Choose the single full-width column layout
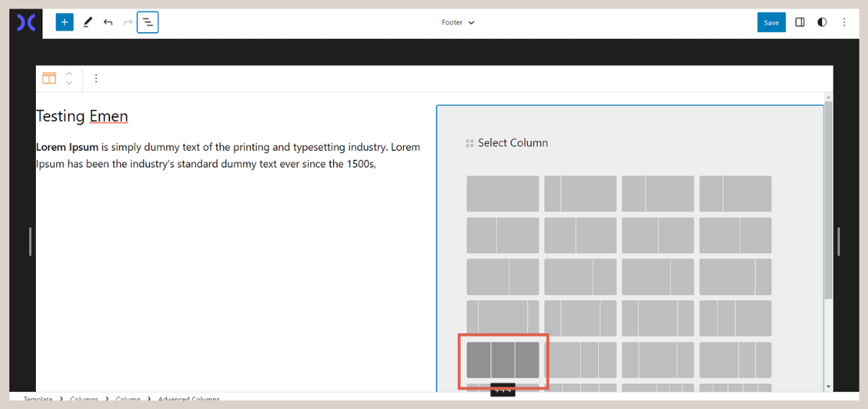 pos(502,194)
